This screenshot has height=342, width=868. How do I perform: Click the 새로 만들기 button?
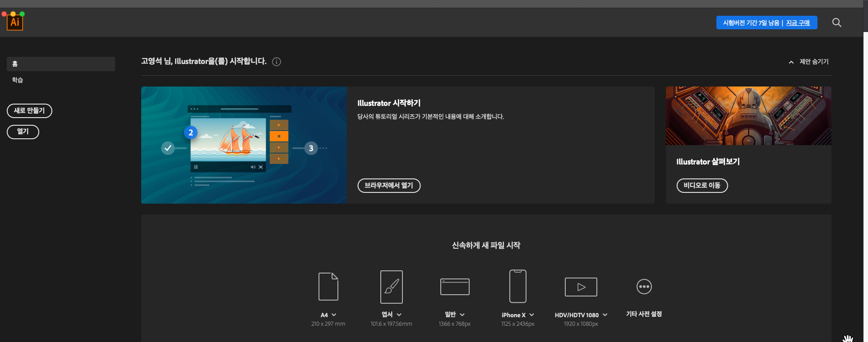coord(29,111)
